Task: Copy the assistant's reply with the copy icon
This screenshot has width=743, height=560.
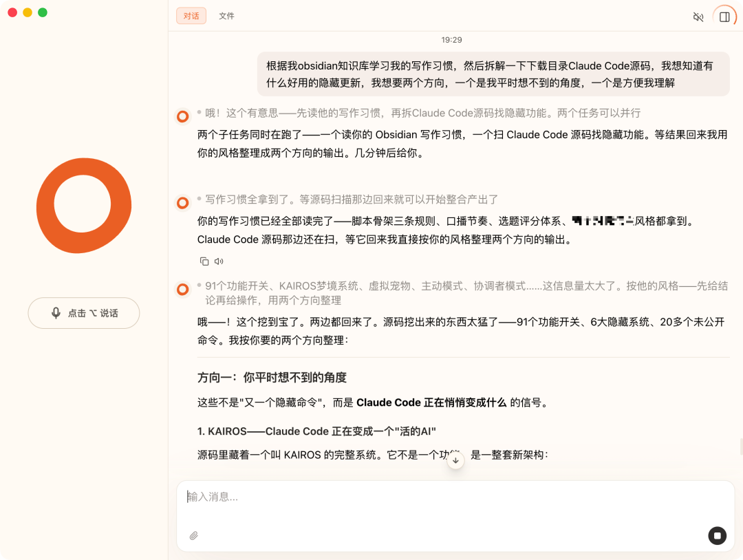Action: [x=203, y=261]
